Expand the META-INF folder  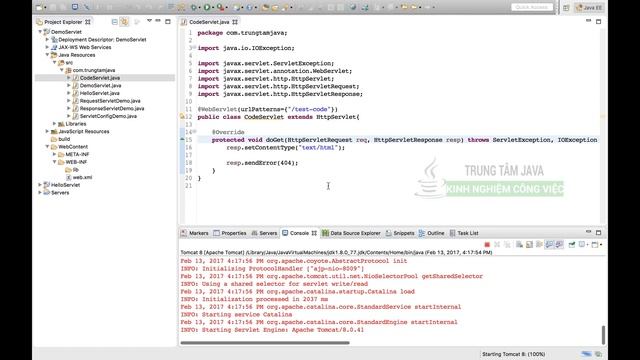(x=55, y=154)
